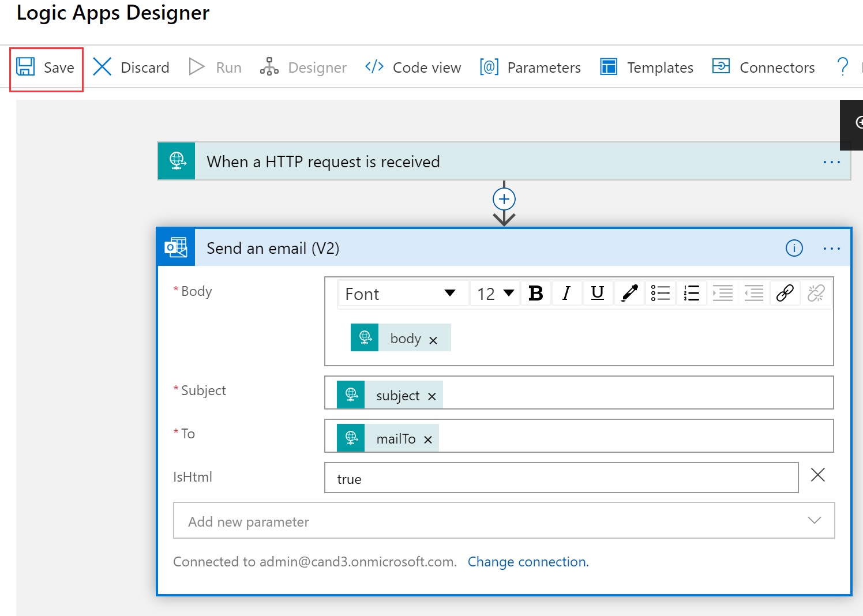Open the Parameters panel
The image size is (863, 616).
click(x=530, y=67)
